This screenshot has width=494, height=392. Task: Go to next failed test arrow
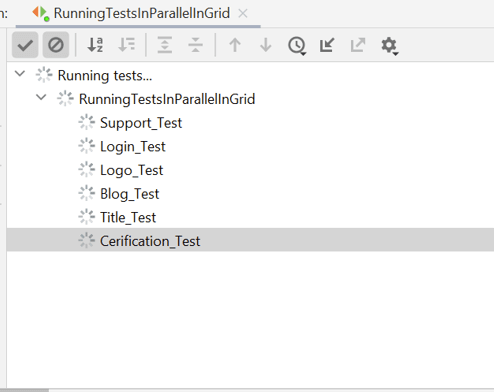(266, 45)
